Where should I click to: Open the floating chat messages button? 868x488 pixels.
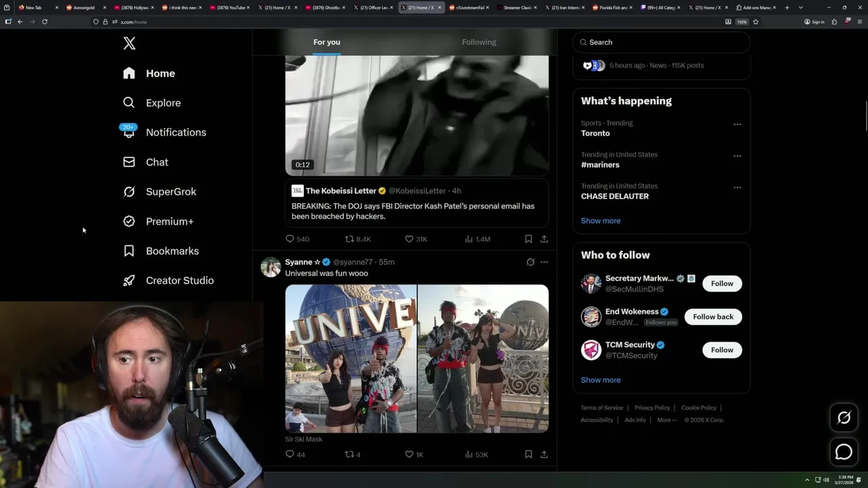pyautogui.click(x=844, y=451)
